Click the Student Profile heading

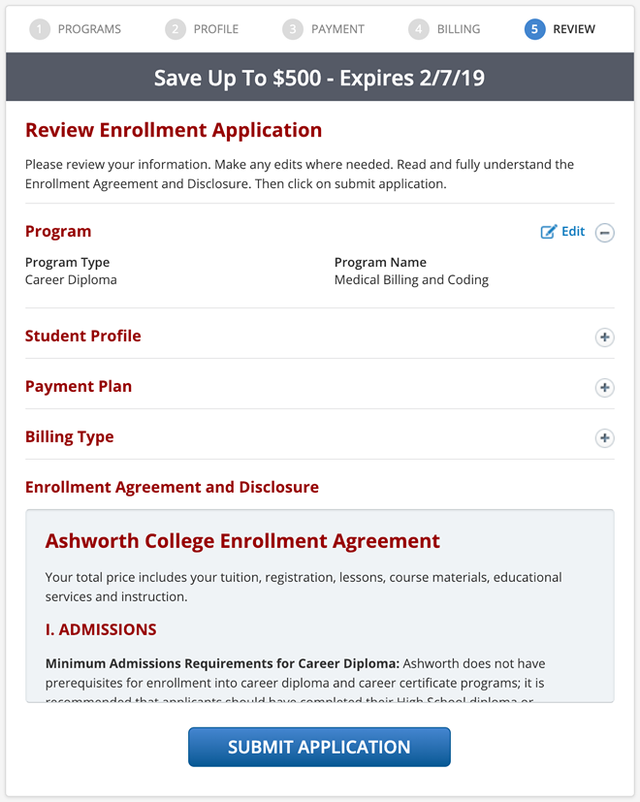click(x=83, y=336)
